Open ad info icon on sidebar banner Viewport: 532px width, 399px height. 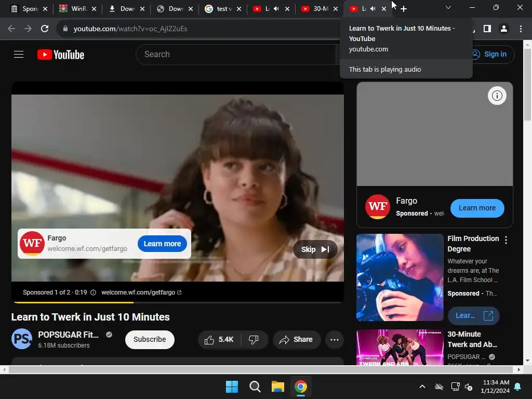(x=497, y=96)
